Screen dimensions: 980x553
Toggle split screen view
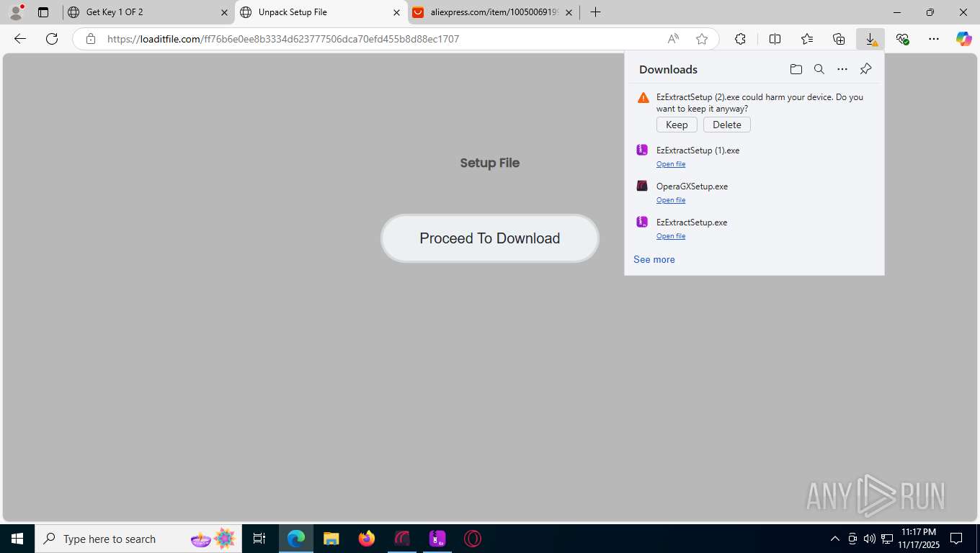(x=775, y=39)
